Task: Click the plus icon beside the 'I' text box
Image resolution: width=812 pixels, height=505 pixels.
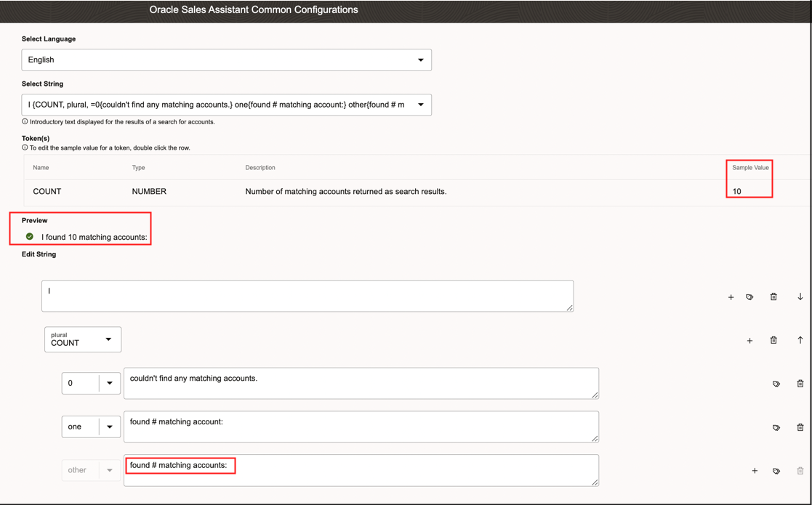Action: tap(731, 297)
